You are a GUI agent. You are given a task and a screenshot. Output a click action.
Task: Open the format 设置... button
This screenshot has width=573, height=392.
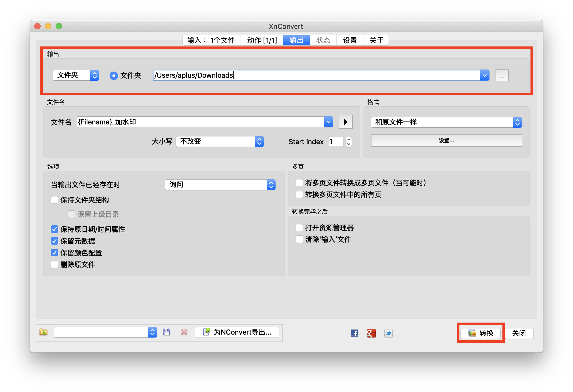446,140
